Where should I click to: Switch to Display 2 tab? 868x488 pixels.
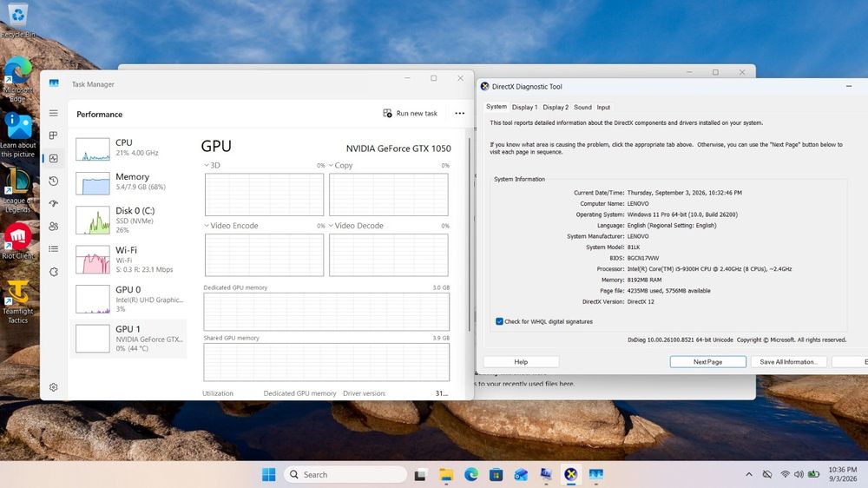(x=556, y=108)
